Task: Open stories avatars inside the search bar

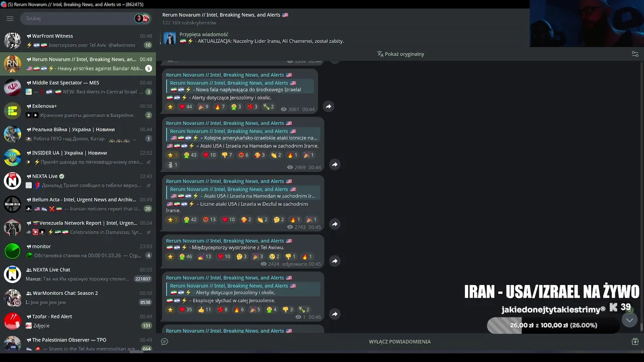Action: [x=142, y=19]
